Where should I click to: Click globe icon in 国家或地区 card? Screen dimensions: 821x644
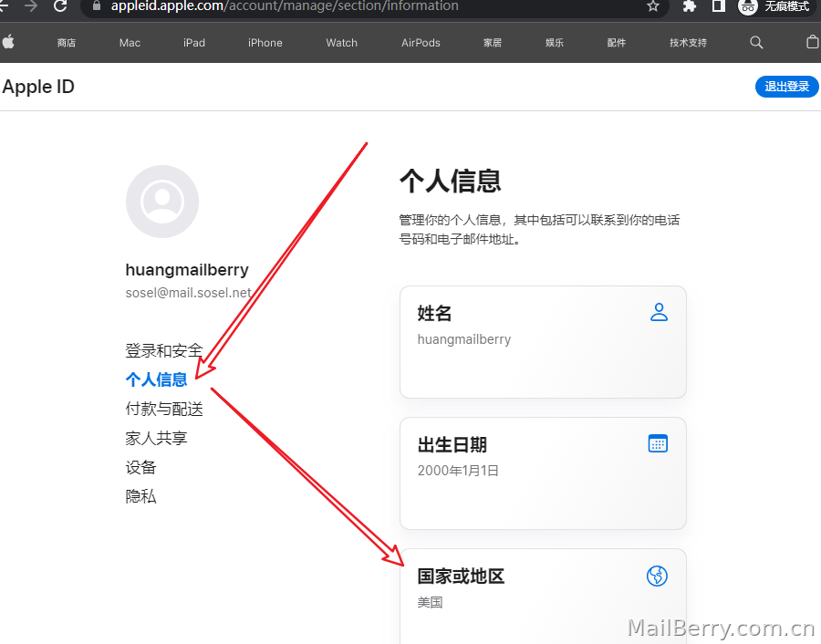pyautogui.click(x=657, y=576)
